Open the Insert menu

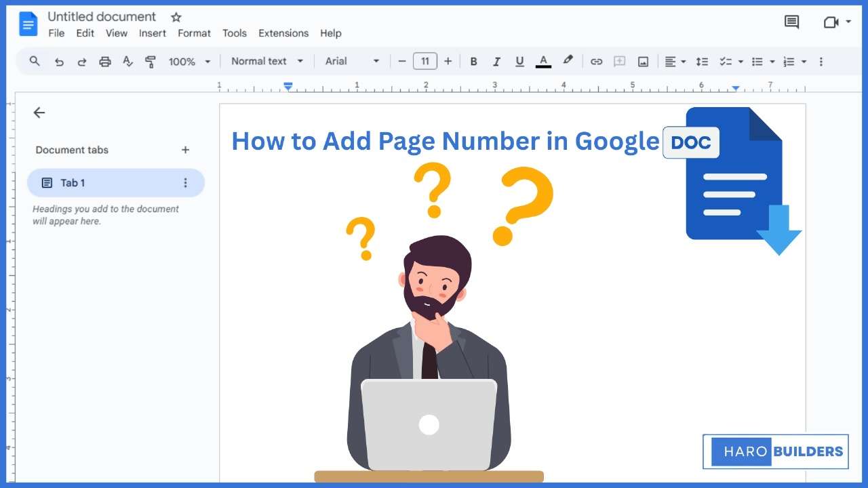153,33
